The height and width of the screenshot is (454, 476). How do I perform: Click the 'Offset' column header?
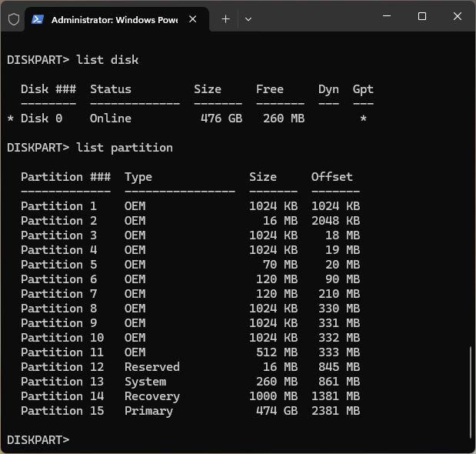(331, 177)
